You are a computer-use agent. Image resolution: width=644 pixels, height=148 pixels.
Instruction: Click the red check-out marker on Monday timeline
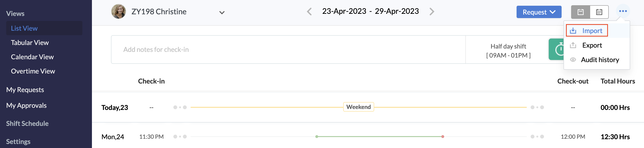[443, 137]
